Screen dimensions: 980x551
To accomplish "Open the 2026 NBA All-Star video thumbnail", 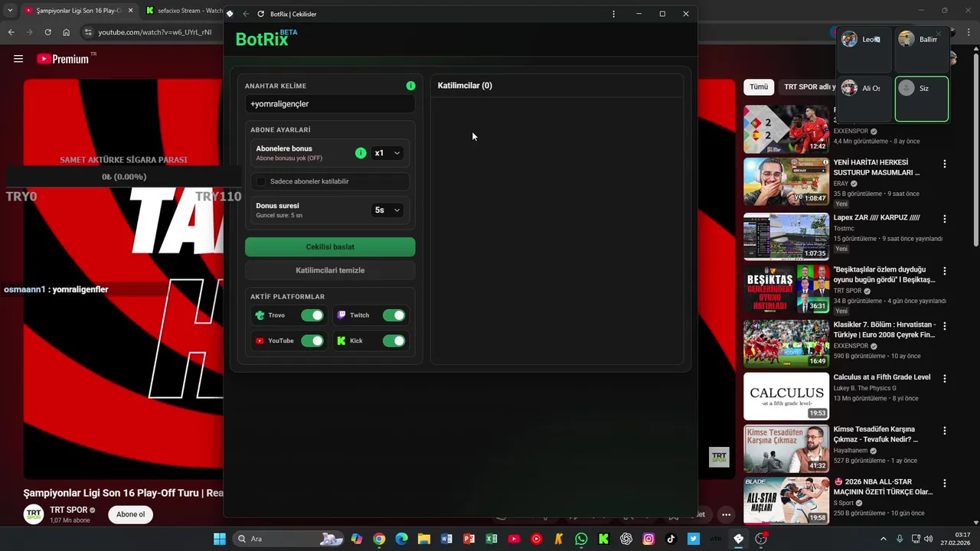I will tap(786, 500).
